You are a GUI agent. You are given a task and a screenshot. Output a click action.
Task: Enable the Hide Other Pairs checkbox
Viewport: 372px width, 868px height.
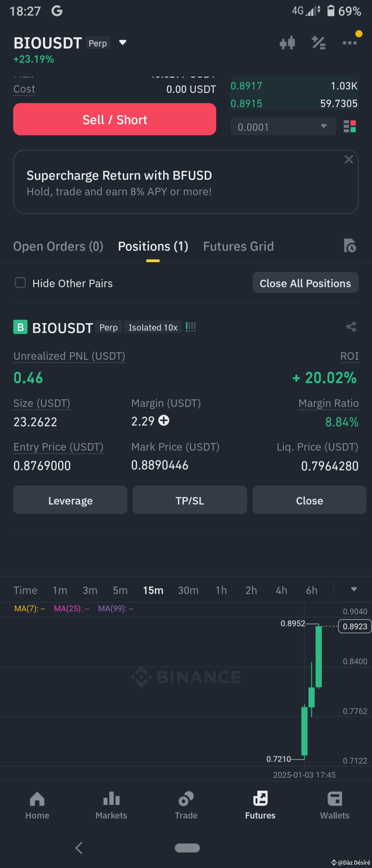tap(20, 283)
